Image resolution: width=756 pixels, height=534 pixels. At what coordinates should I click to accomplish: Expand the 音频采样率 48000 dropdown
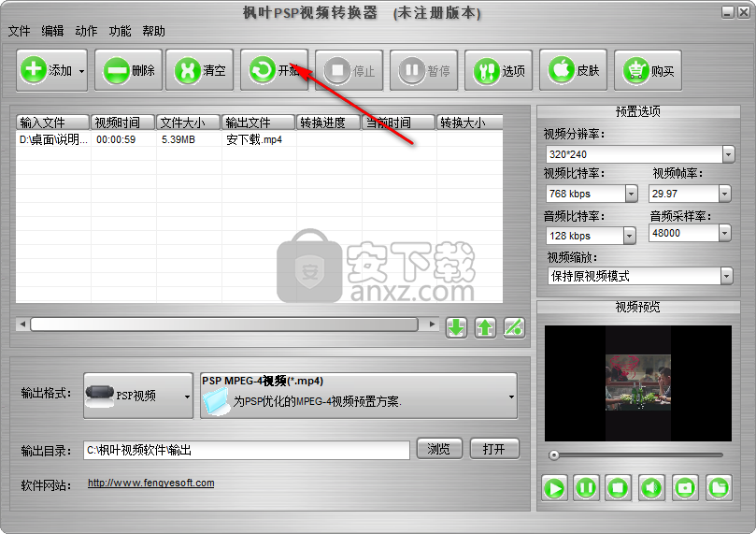724,233
